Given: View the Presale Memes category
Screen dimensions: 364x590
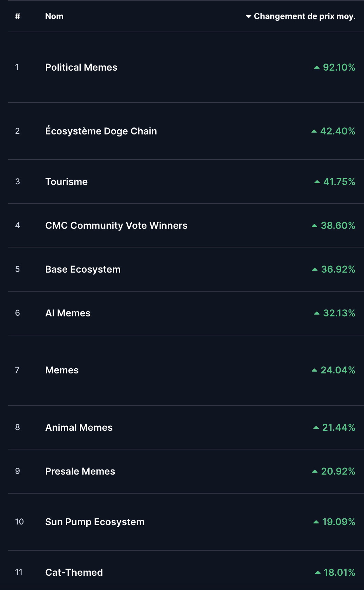Looking at the screenshot, I should (80, 471).
